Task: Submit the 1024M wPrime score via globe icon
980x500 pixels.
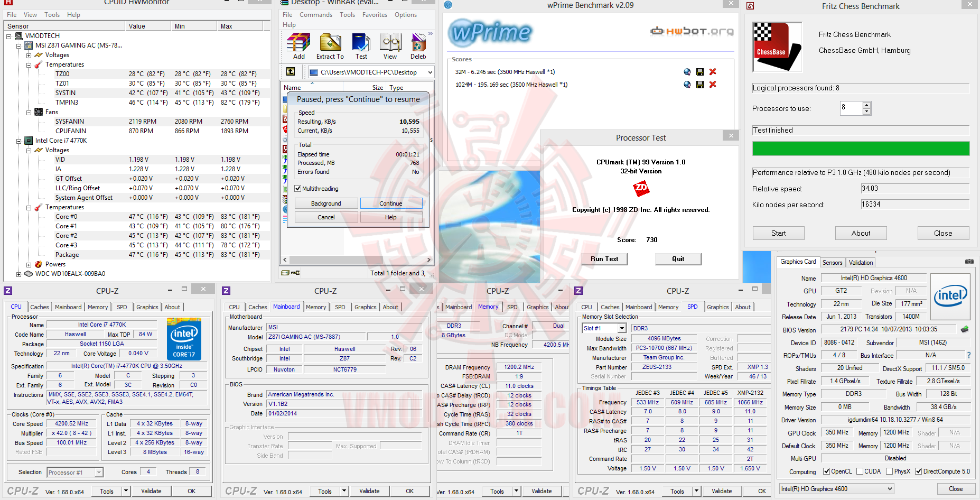Action: click(x=687, y=85)
